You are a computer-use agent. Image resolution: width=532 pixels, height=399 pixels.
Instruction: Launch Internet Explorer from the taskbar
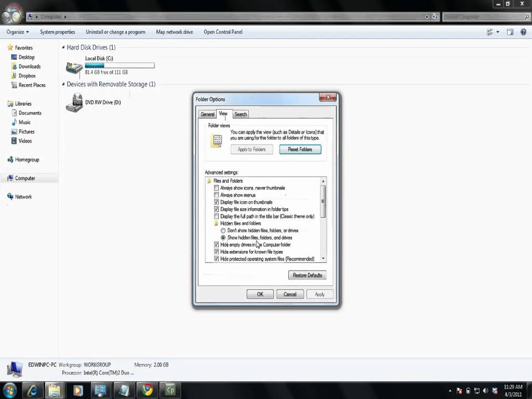pyautogui.click(x=32, y=390)
